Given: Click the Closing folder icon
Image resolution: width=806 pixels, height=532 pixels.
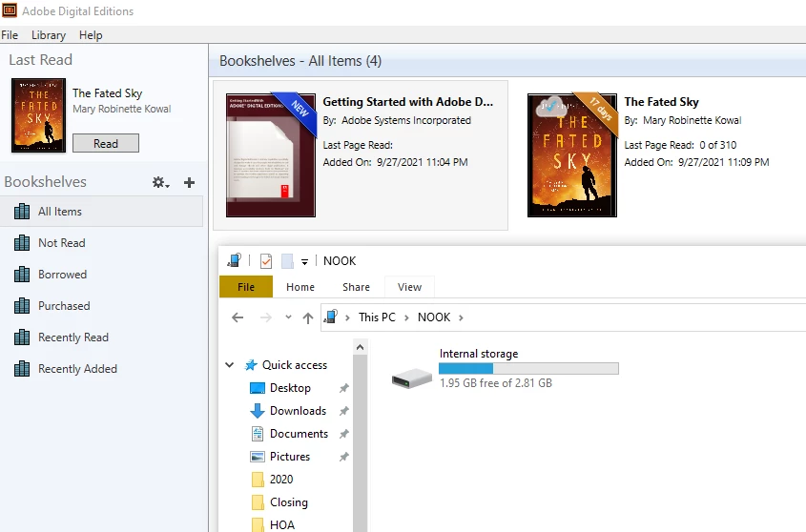Looking at the screenshot, I should coord(258,502).
